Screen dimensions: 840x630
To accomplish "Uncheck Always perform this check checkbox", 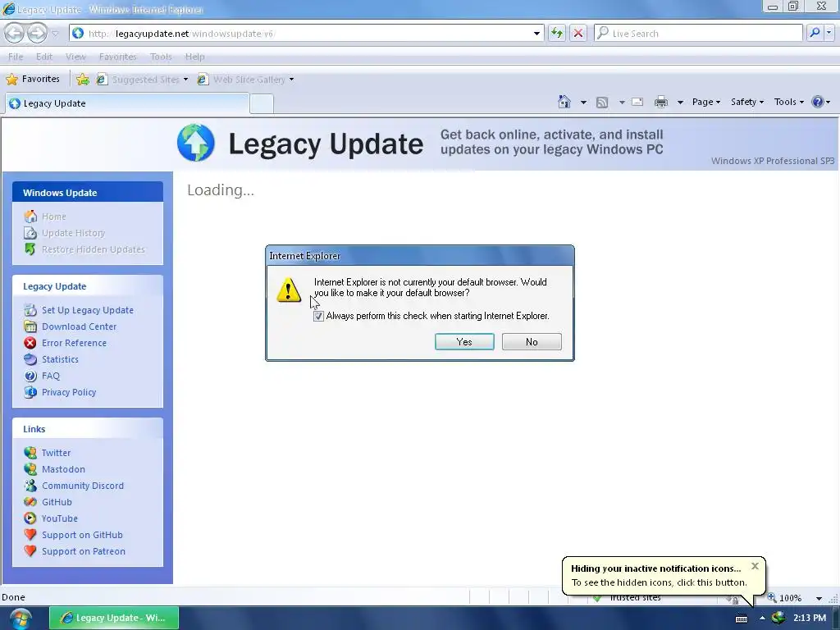I will point(319,316).
